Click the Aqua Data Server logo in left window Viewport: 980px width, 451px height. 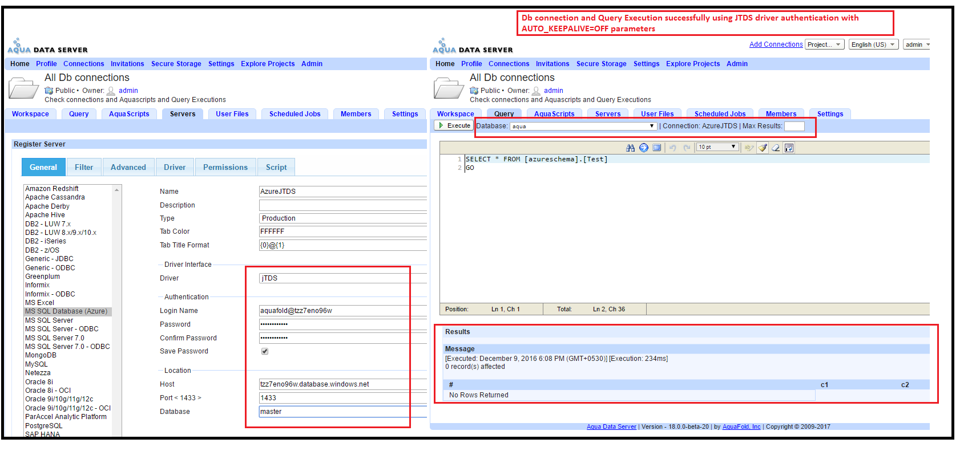pyautogui.click(x=48, y=46)
